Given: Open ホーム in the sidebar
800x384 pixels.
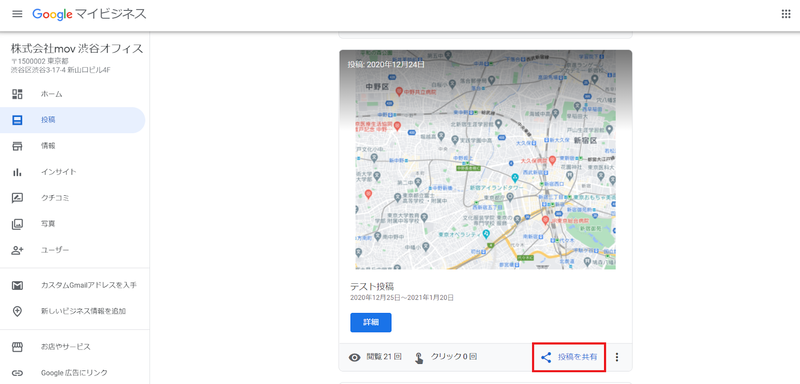Looking at the screenshot, I should pyautogui.click(x=72, y=94).
